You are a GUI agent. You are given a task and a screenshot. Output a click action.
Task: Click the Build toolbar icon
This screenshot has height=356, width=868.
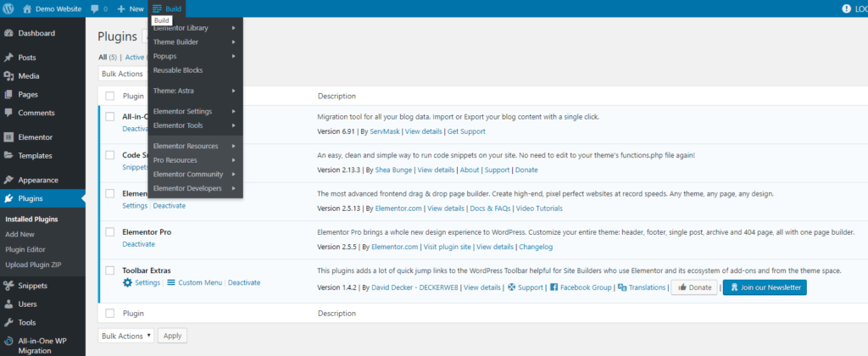[x=157, y=8]
